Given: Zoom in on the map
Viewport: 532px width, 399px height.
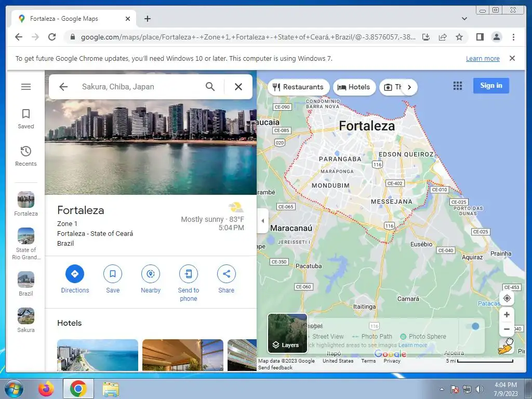Looking at the screenshot, I should pos(507,314).
